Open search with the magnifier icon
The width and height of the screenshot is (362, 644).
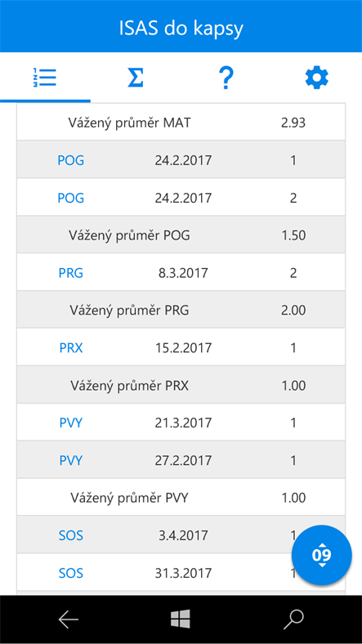coord(293,619)
